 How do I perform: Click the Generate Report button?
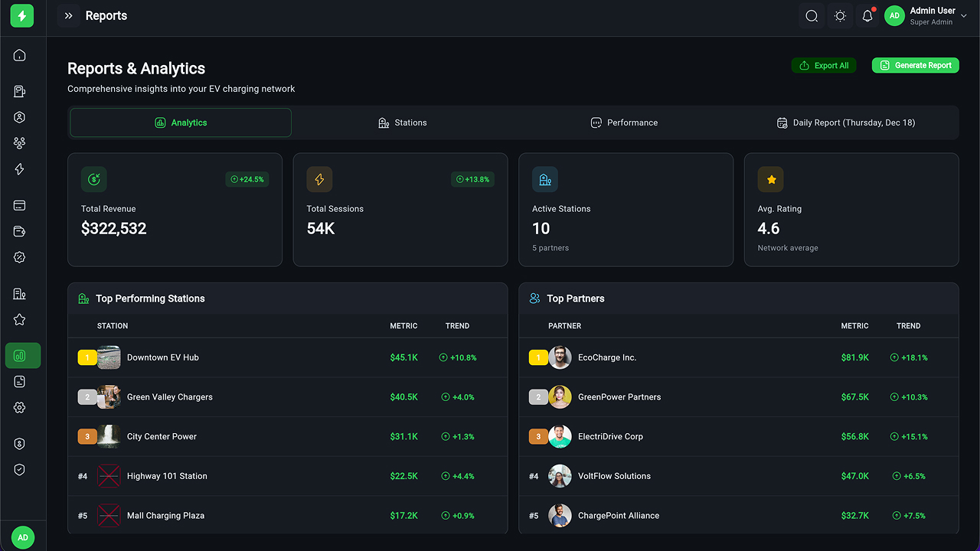(x=915, y=66)
